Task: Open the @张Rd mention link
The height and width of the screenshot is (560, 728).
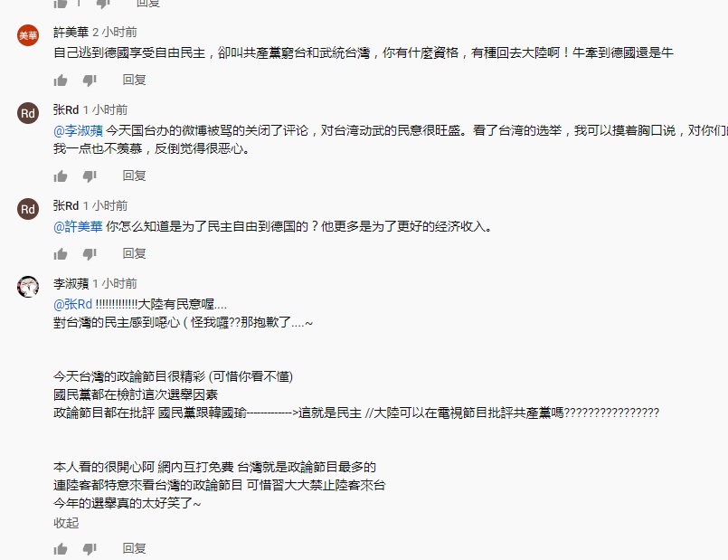Action: (x=73, y=305)
